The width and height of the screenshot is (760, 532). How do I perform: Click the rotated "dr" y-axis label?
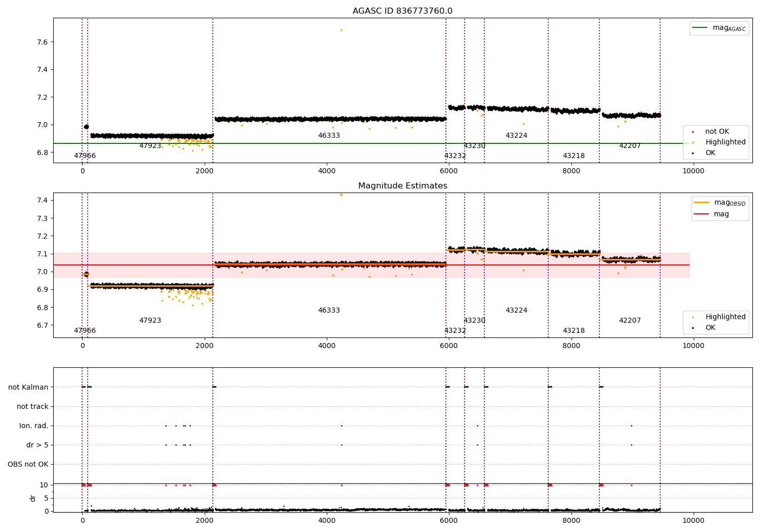click(33, 498)
